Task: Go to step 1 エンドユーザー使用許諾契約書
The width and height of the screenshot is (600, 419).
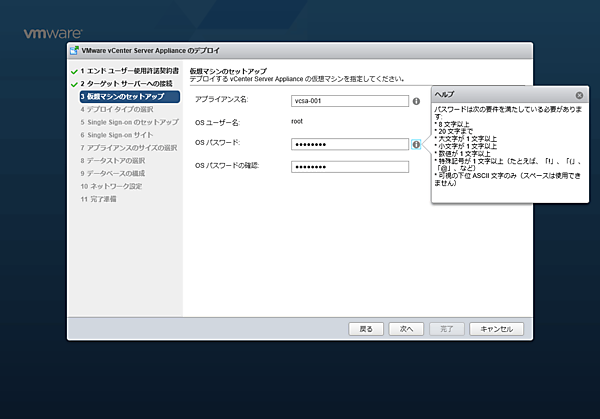Action: click(x=130, y=72)
